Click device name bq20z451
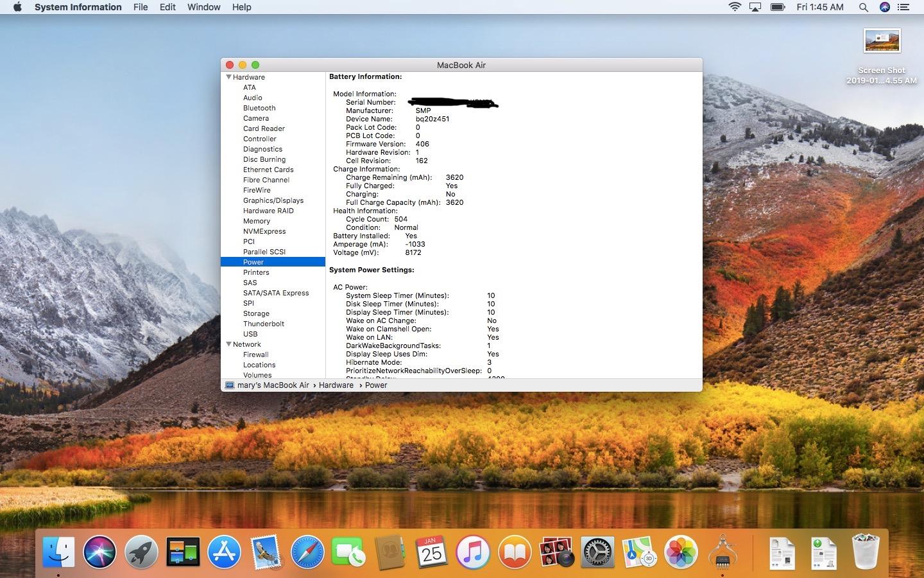This screenshot has height=578, width=924. click(x=432, y=119)
